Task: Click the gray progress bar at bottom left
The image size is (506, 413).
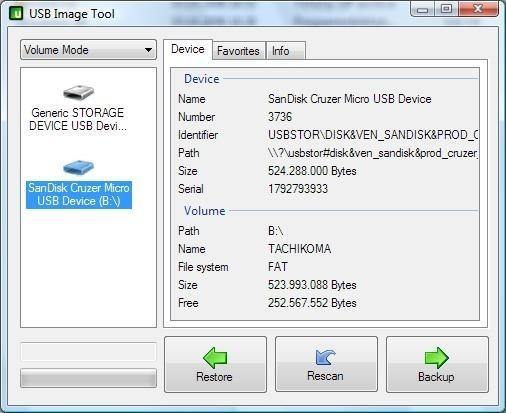Action: tap(88, 378)
